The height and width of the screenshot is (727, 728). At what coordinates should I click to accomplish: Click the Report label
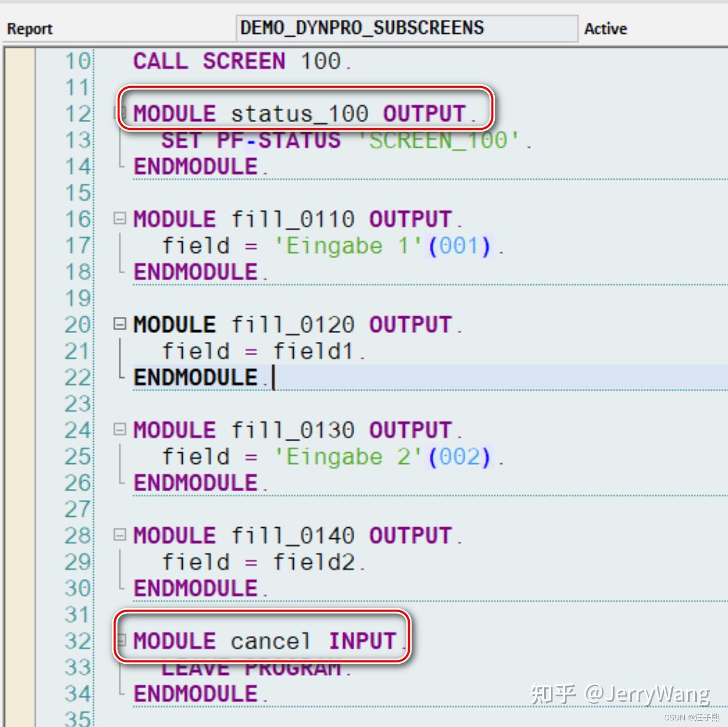pos(29,28)
